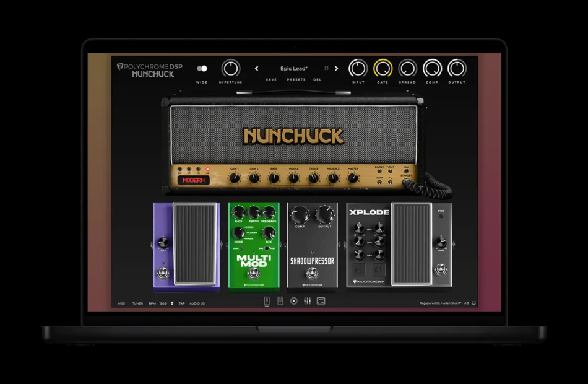The image size is (588, 384).
Task: Toggle the amp ON/STANDBY switch
Action: tap(406, 171)
